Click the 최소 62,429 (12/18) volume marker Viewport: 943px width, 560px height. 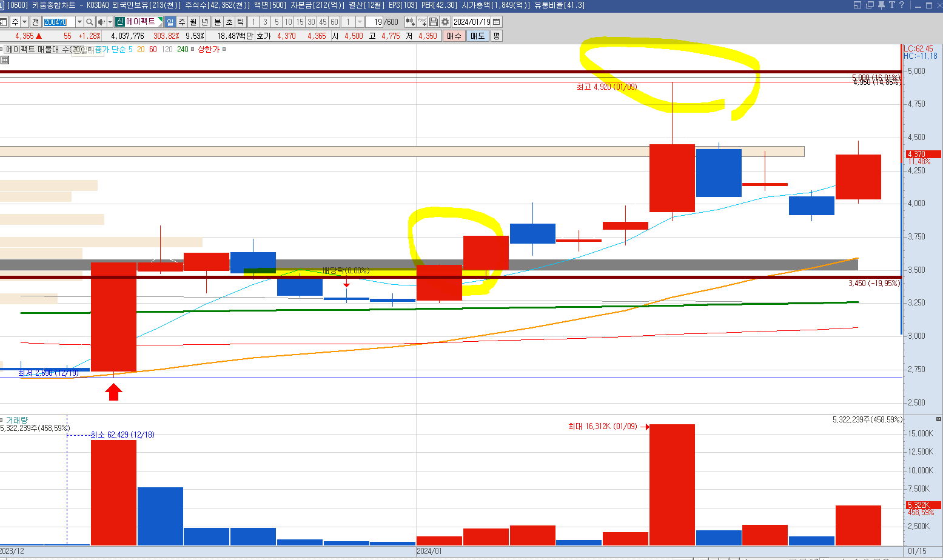point(122,435)
